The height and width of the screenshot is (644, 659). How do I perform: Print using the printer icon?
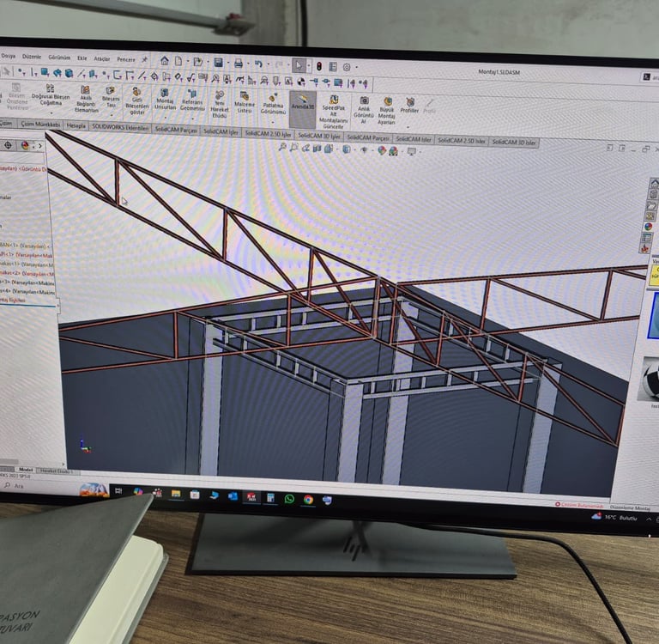tap(239, 64)
